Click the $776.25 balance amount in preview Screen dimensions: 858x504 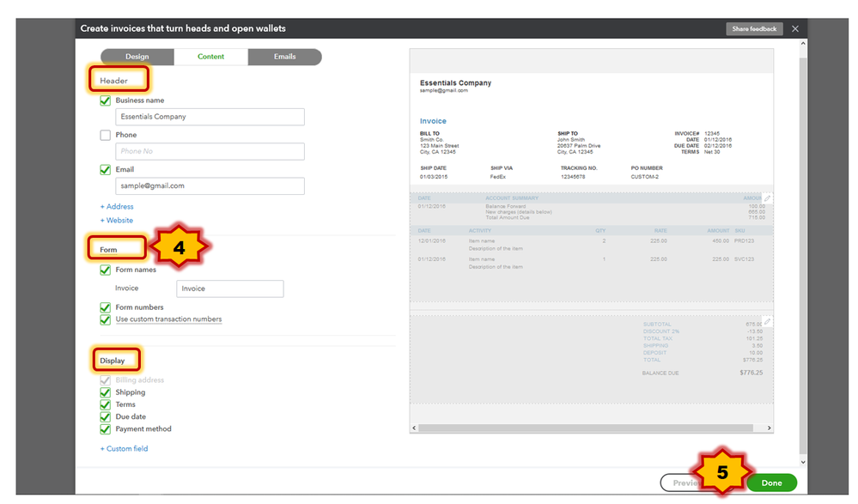coord(751,373)
